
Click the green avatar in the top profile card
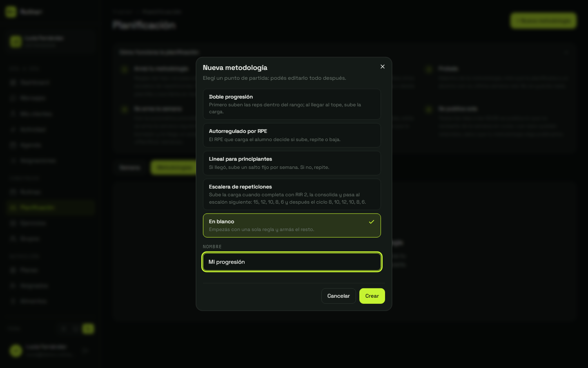click(16, 41)
